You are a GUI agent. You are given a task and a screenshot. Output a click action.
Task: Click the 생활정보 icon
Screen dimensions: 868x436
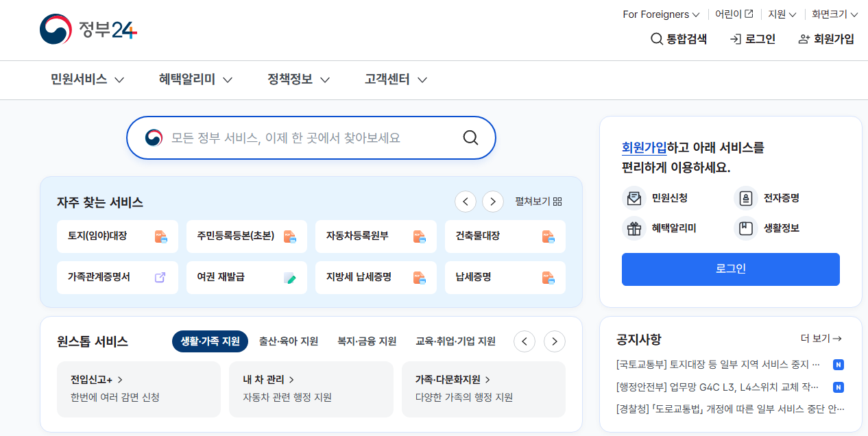(x=745, y=228)
